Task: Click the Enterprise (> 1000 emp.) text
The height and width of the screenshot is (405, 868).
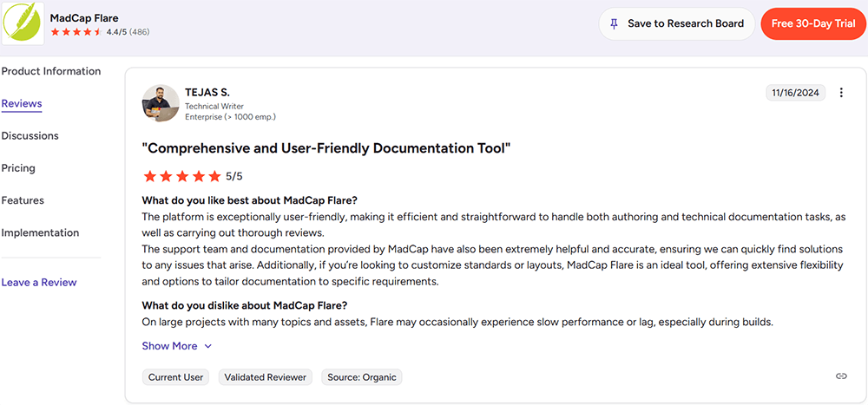Action: [x=230, y=117]
